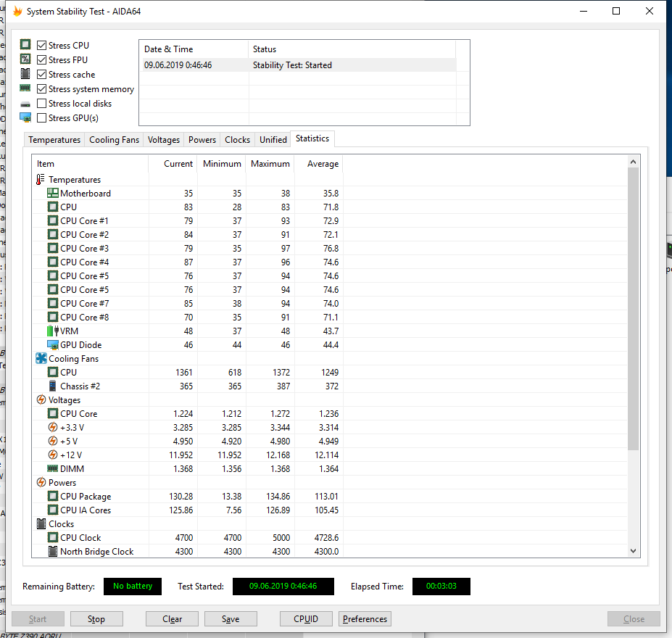Click the Chassis #2 fan icon
The height and width of the screenshot is (638, 672).
click(x=52, y=386)
